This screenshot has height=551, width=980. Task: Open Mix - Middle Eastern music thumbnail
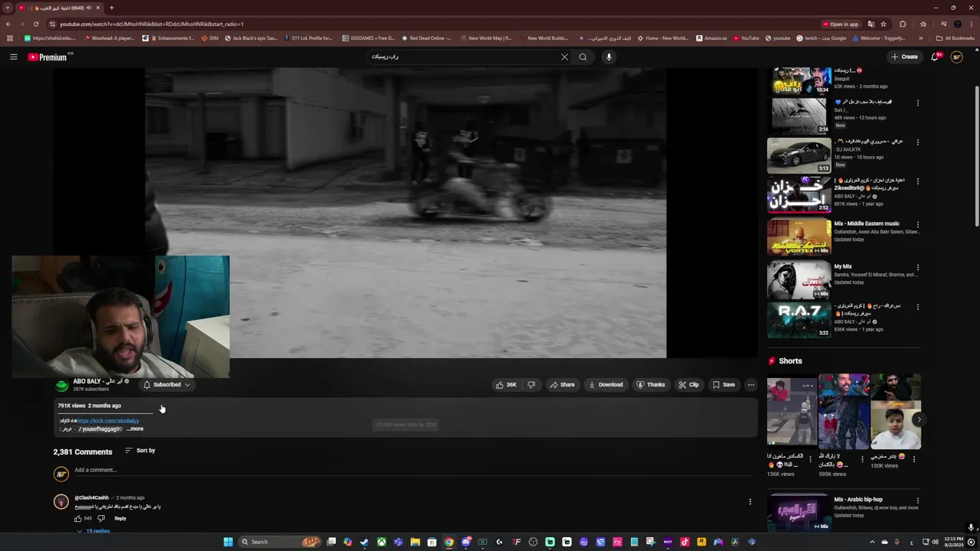(x=799, y=236)
